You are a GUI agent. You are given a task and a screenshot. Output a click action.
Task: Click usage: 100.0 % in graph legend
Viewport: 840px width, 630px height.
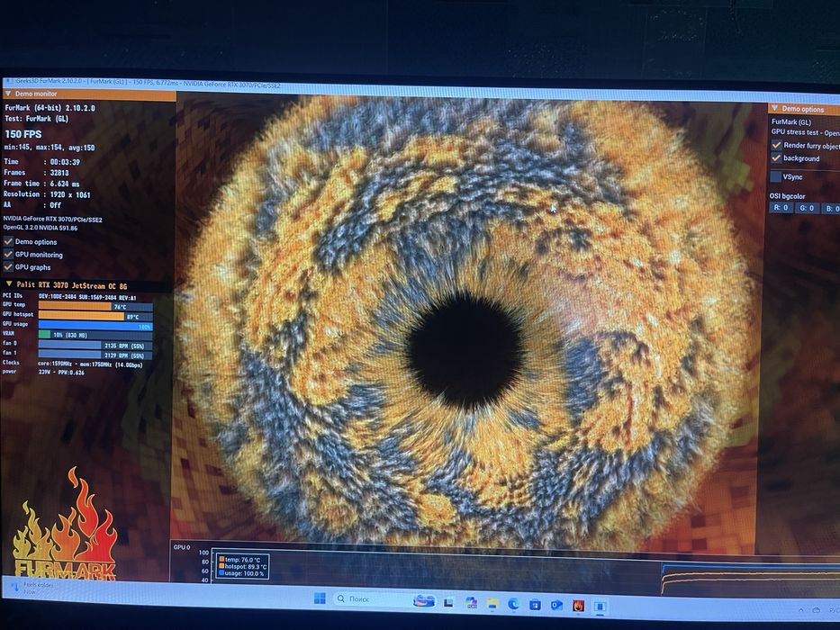coord(241,573)
